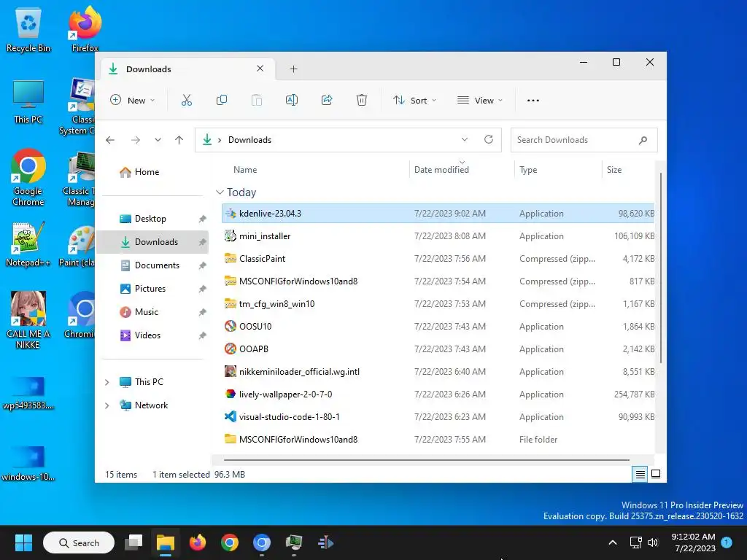747x560 pixels.
Task: Go forward with the right arrow button
Action: pos(135,140)
